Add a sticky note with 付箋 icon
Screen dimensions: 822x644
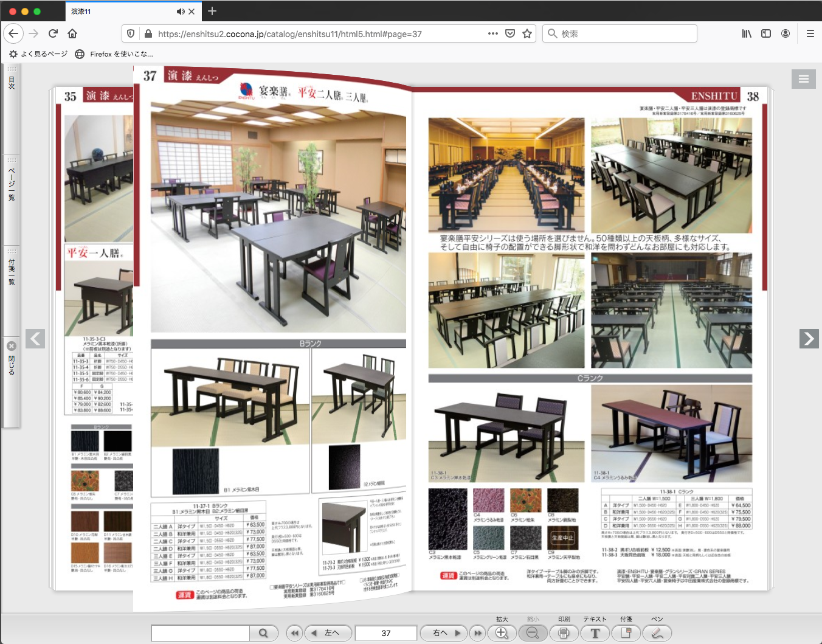point(626,633)
